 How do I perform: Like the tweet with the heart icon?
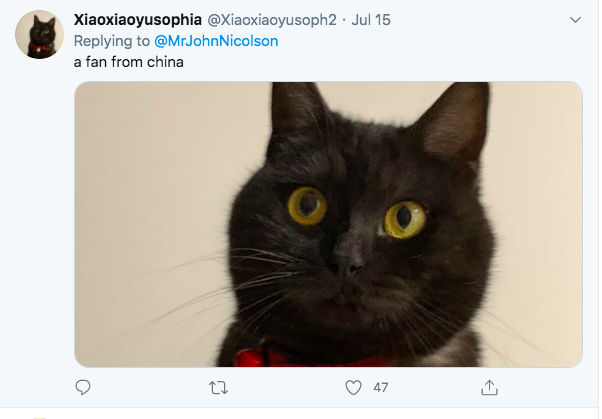tap(353, 387)
